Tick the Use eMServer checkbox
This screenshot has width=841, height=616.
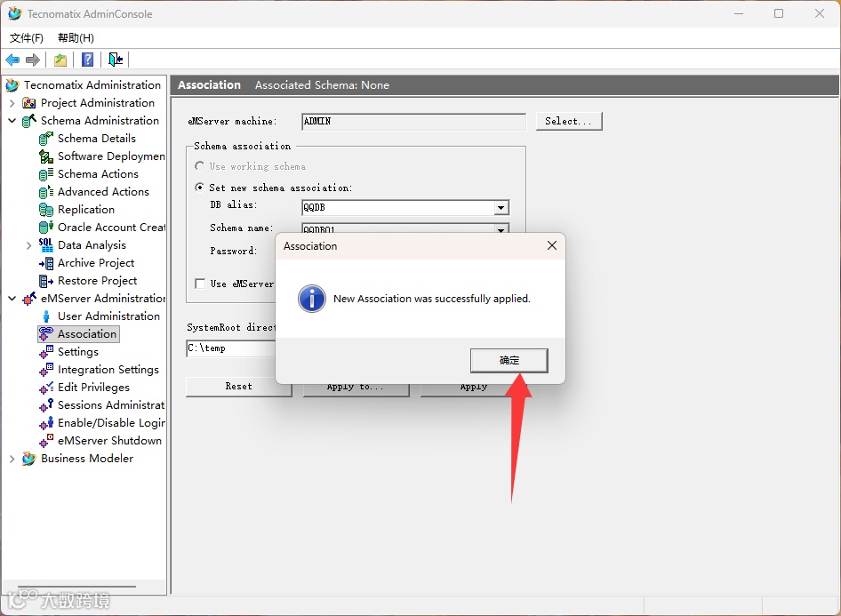click(200, 284)
